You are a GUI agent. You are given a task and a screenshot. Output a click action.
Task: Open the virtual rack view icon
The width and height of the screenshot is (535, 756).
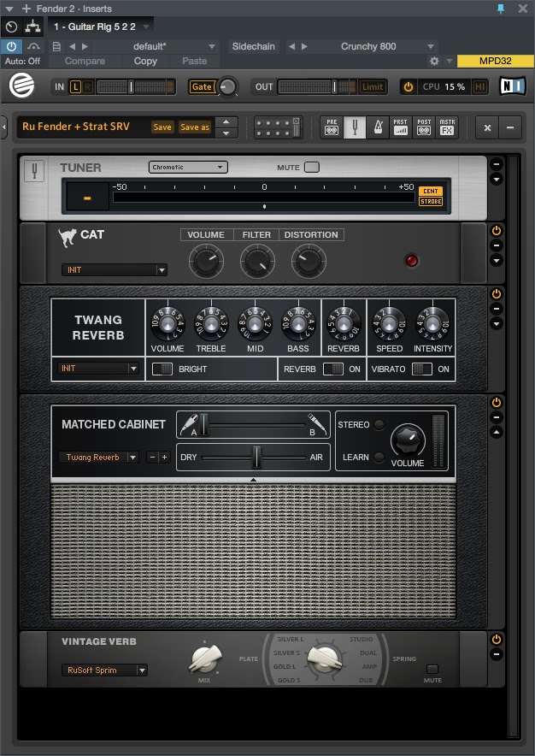click(x=278, y=127)
